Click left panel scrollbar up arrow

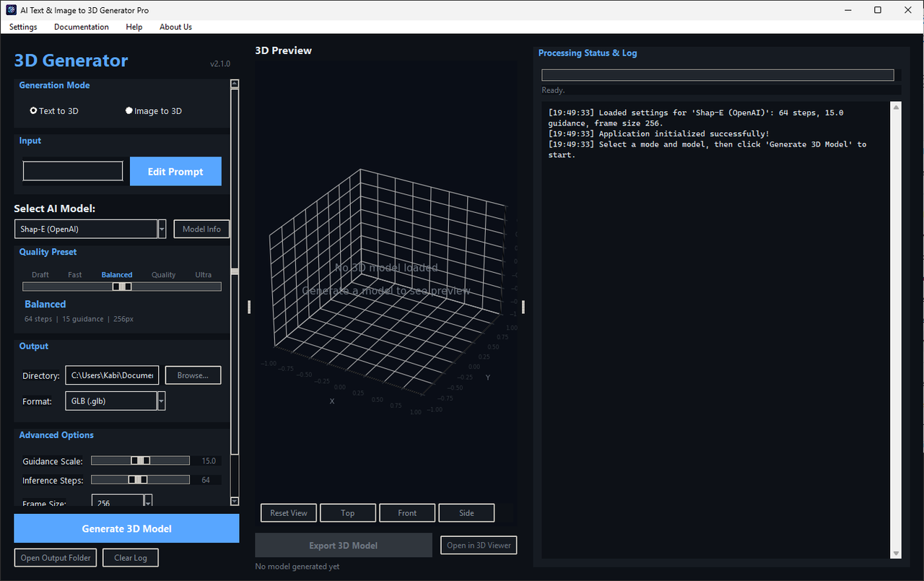click(235, 84)
